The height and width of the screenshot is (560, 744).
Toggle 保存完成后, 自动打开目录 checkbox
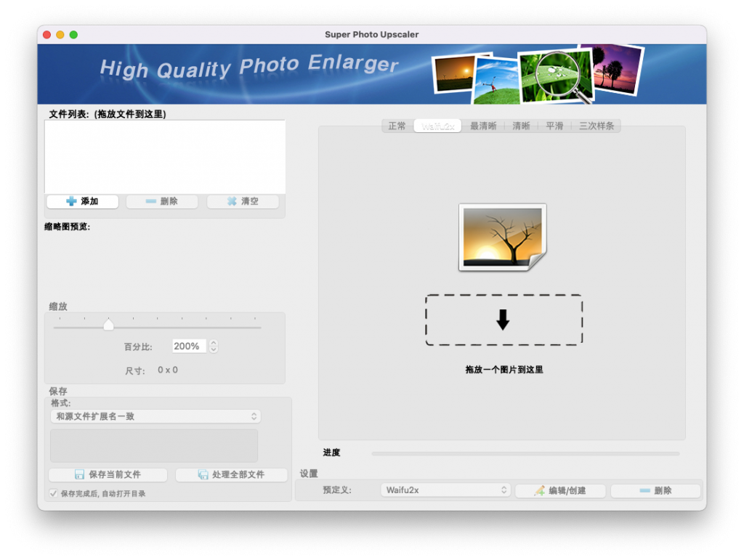[x=54, y=494]
